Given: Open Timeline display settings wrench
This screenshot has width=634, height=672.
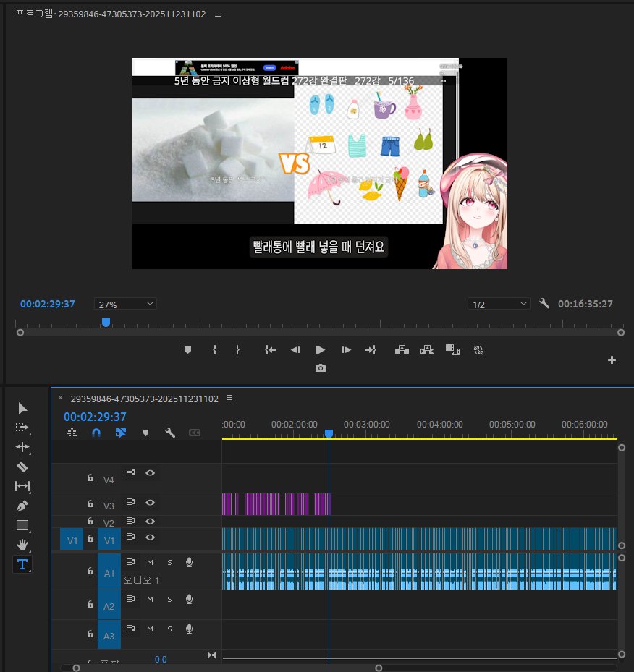Looking at the screenshot, I should 170,433.
